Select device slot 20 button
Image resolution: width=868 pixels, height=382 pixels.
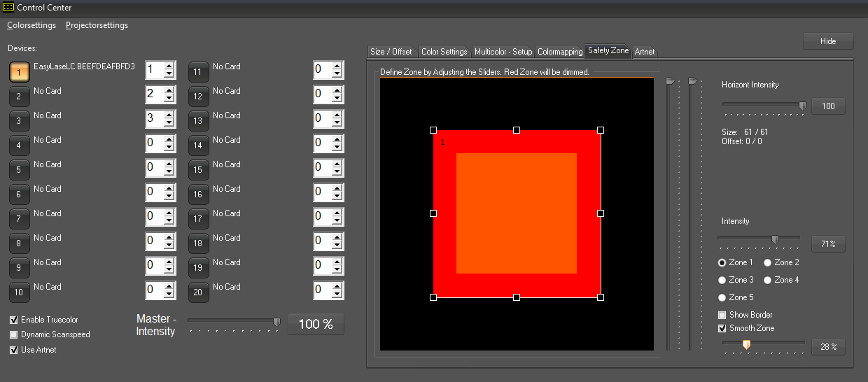(198, 292)
